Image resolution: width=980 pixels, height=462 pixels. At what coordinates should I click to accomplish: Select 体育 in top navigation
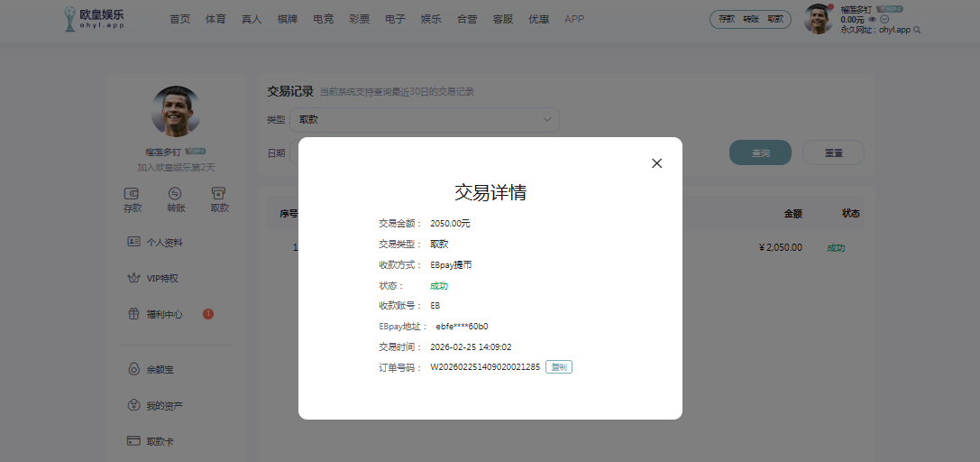[x=215, y=19]
